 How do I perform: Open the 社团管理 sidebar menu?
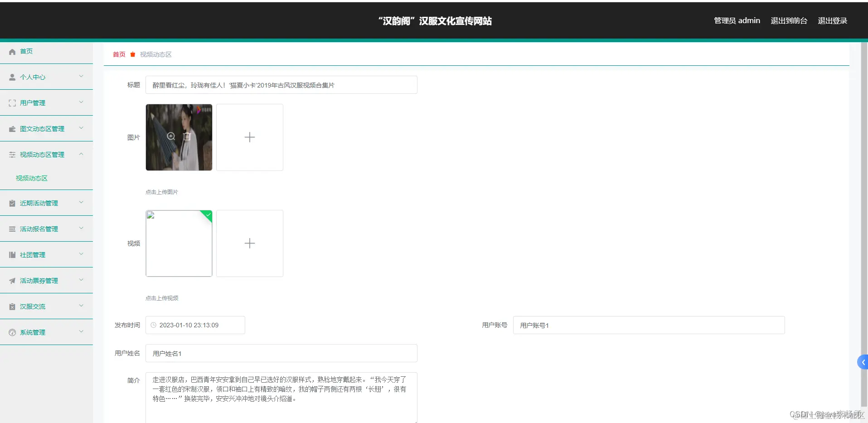click(x=46, y=255)
